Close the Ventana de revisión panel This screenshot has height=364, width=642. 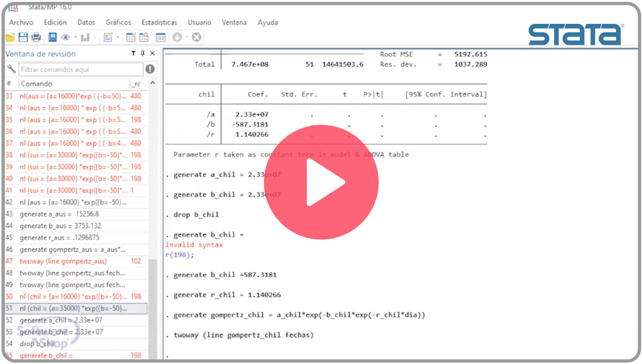(152, 54)
